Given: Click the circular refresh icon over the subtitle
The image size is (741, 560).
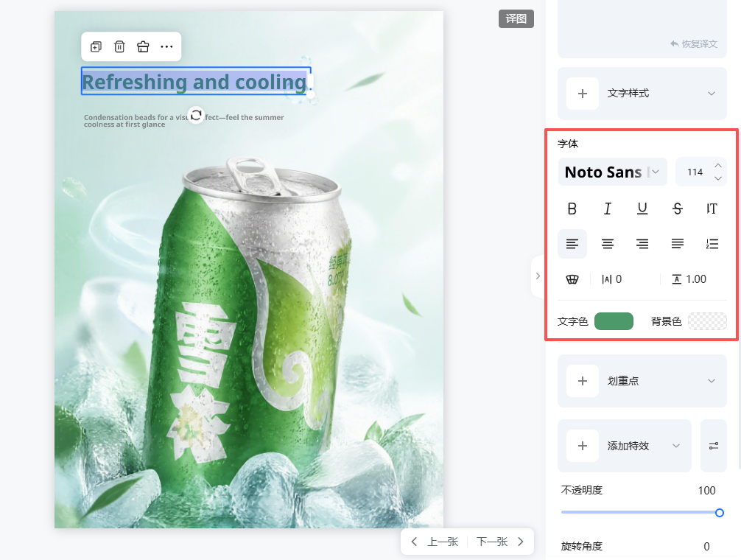Looking at the screenshot, I should 196,115.
